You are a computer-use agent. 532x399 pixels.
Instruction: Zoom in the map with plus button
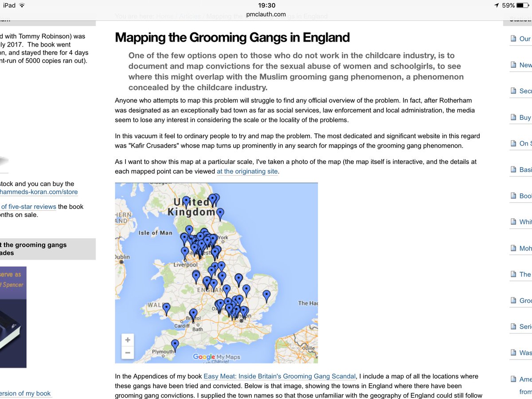128,340
